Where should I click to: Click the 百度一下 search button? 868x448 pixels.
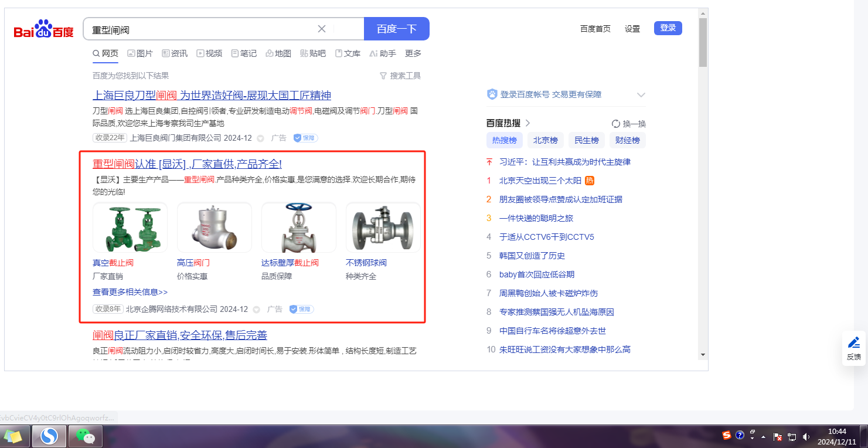pos(397,29)
